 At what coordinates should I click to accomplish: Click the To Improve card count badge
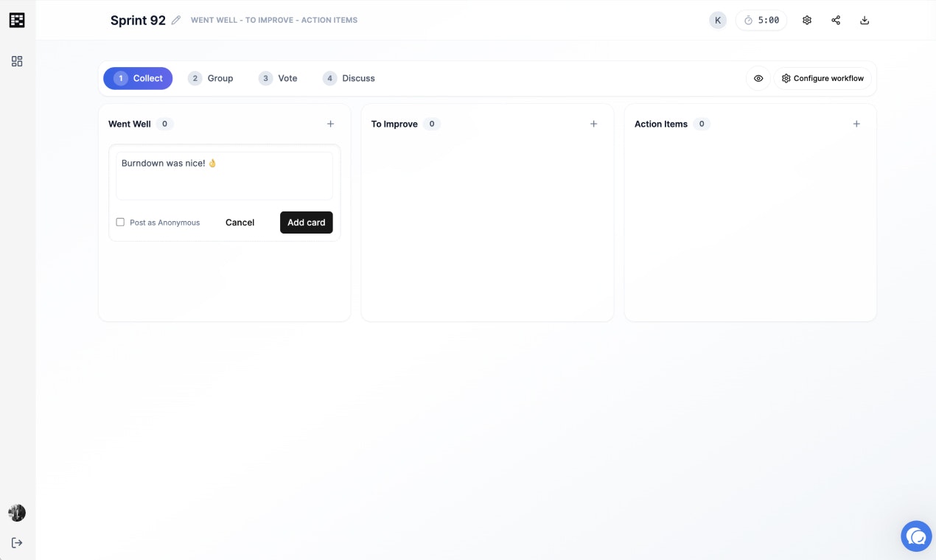432,124
